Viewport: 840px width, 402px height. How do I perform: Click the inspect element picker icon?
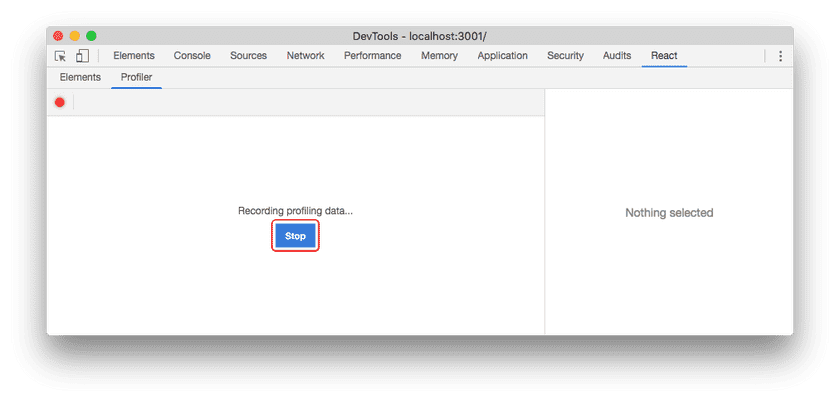click(x=61, y=56)
